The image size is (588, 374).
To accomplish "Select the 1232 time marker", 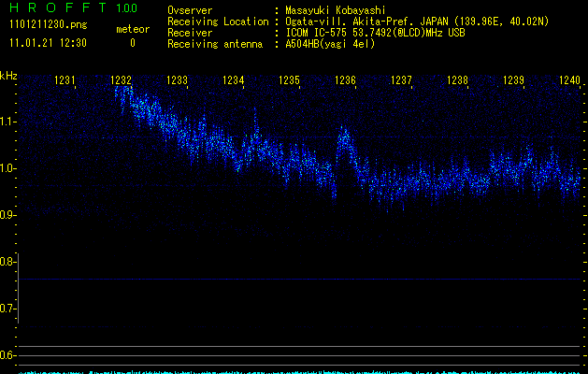I will [121, 81].
